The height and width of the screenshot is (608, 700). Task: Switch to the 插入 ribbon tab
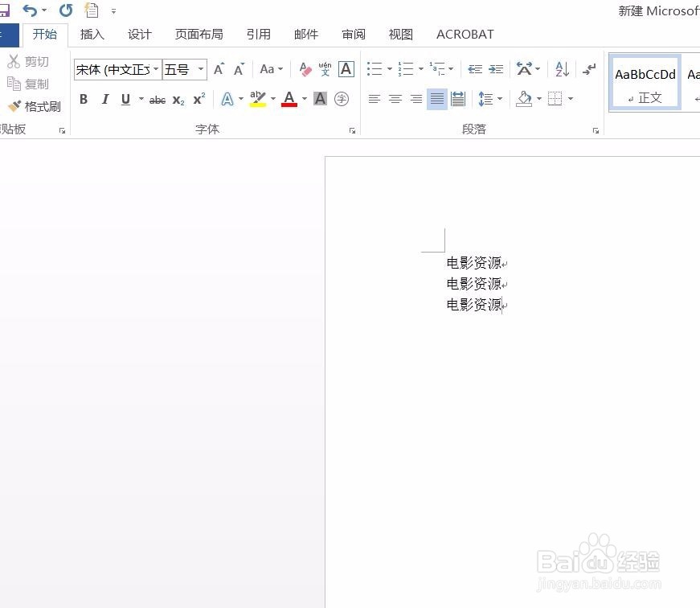pyautogui.click(x=92, y=34)
